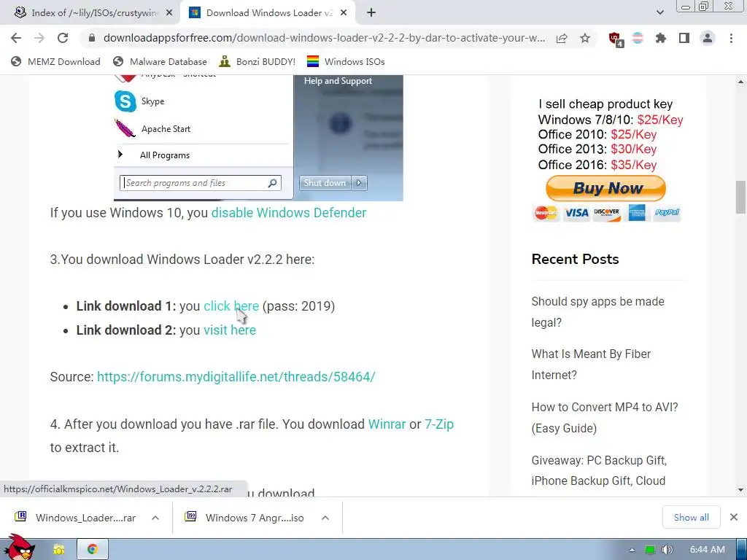Select the Download Windows Loader tab
Viewport: 747px width, 560px height.
268,13
